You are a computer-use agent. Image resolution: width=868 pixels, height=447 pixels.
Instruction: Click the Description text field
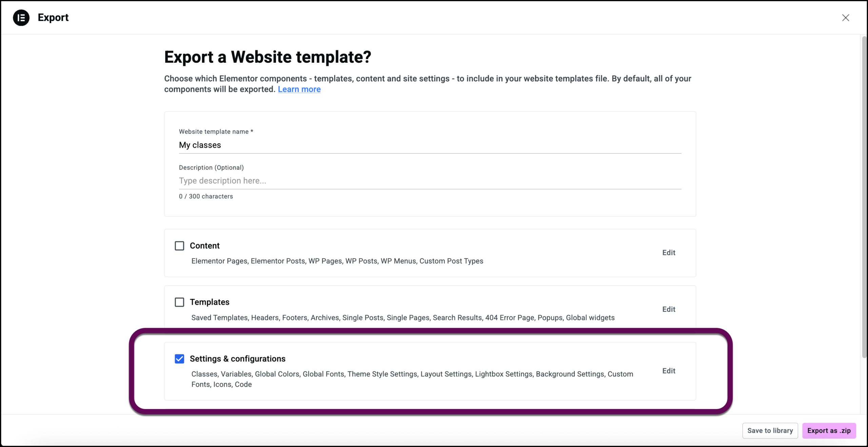[x=430, y=181]
